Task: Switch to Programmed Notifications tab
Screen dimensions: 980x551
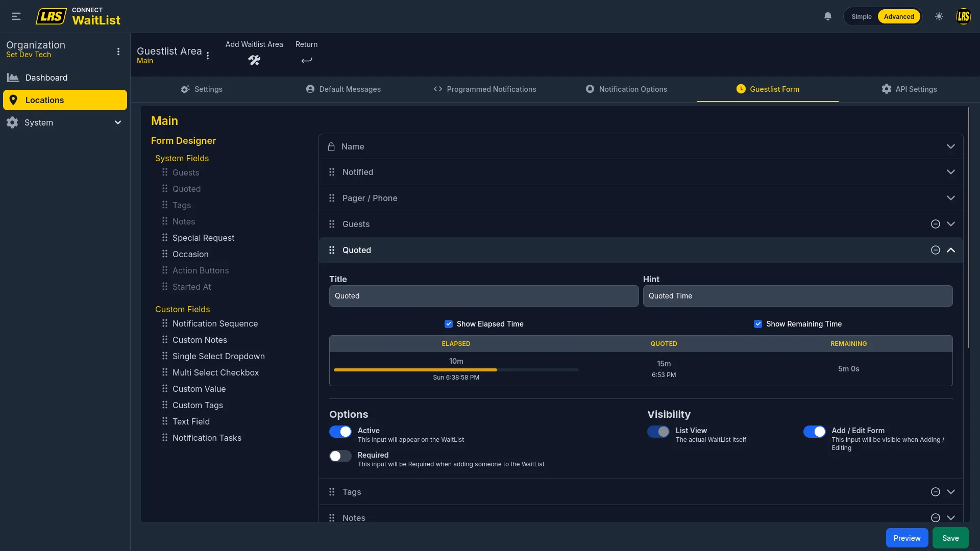Action: point(485,89)
